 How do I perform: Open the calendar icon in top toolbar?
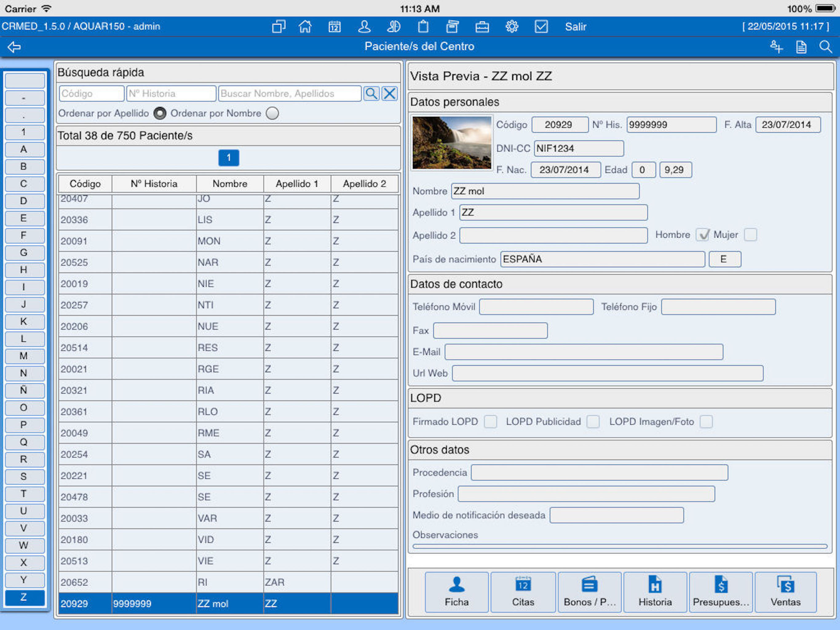point(334,26)
